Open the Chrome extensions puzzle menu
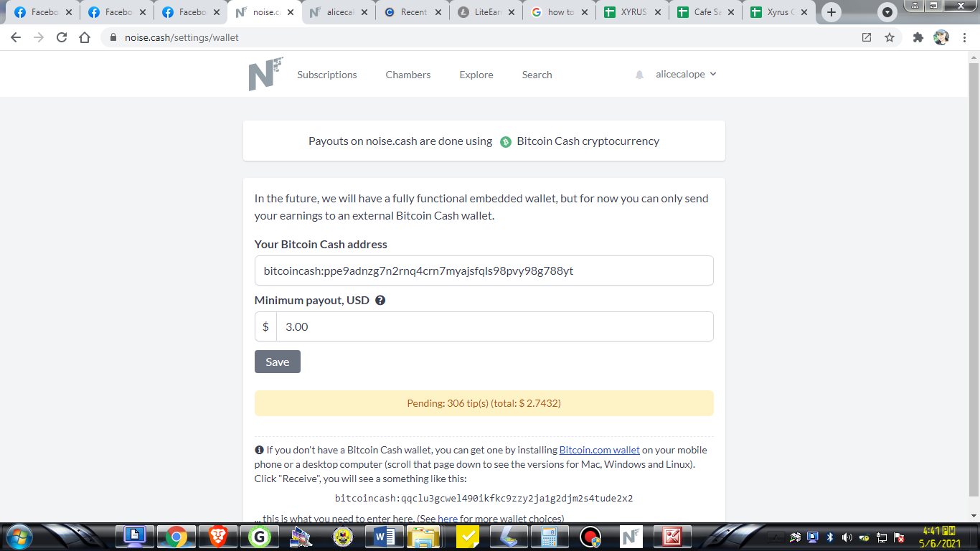980x551 pixels. (x=918, y=37)
